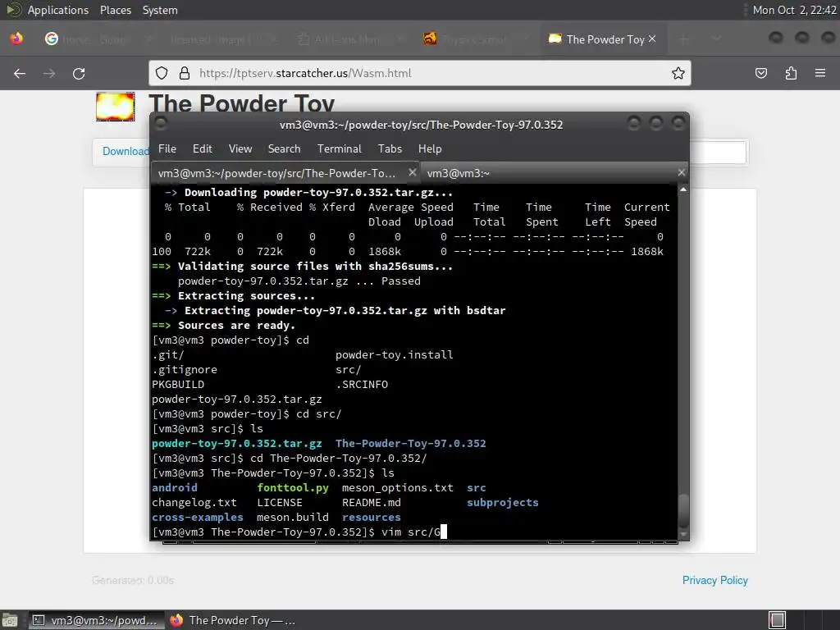Close The Powder Toy browser tab
The image size is (840, 630).
click(652, 39)
